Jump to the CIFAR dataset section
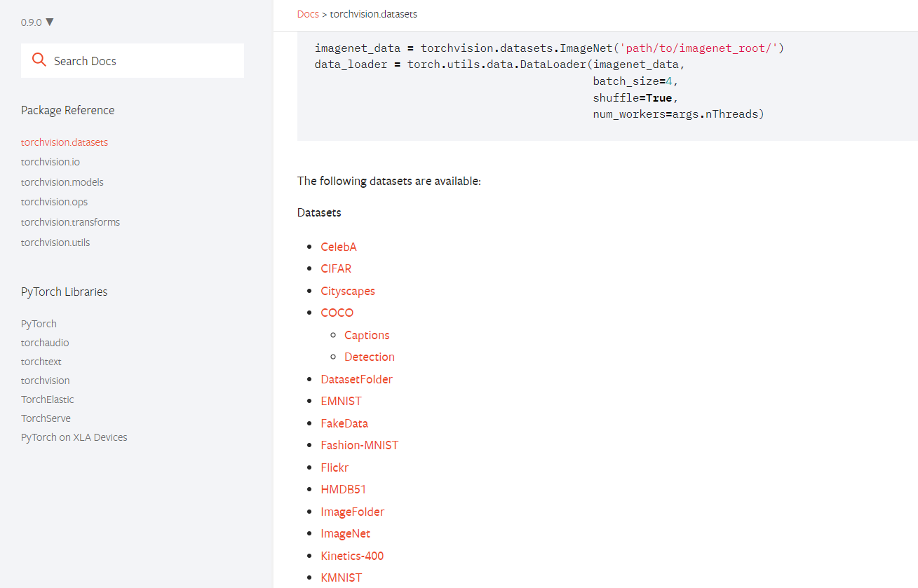 coord(336,268)
